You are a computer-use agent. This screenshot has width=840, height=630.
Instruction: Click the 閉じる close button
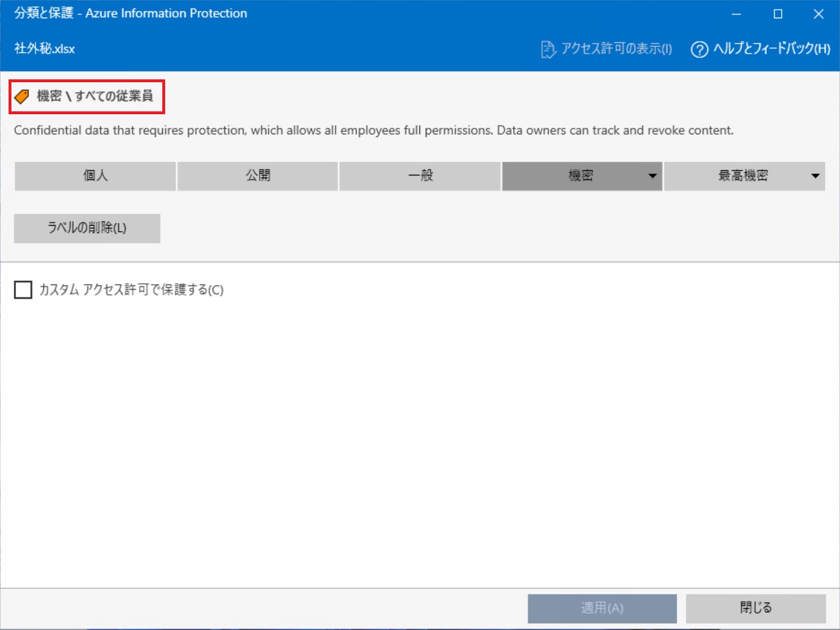pyautogui.click(x=755, y=608)
